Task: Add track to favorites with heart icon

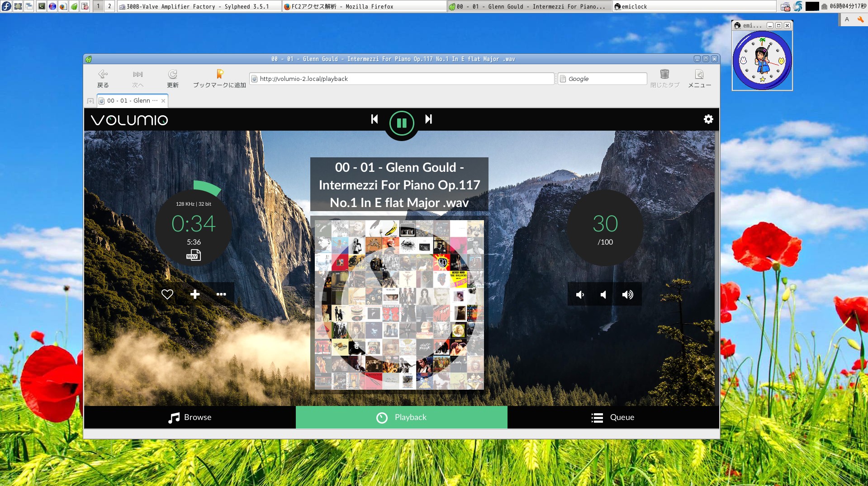Action: click(x=167, y=294)
